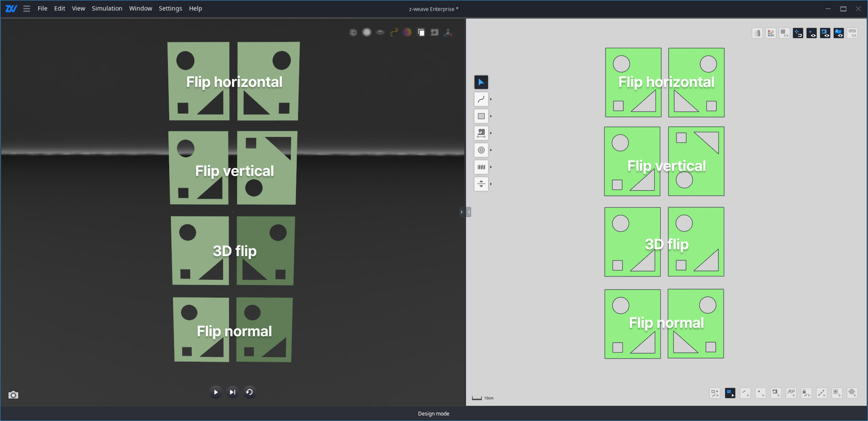Image resolution: width=868 pixels, height=421 pixels.
Task: Activate the sewing machine tool
Action: coord(481,133)
